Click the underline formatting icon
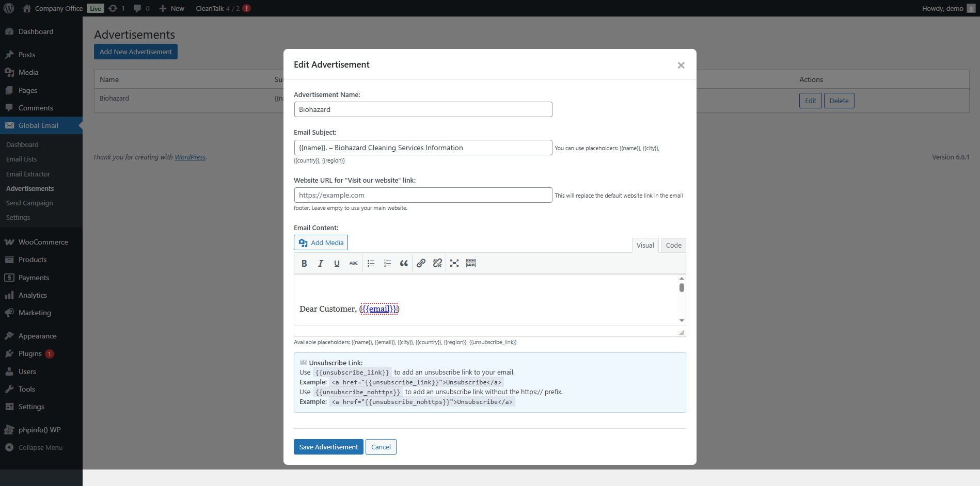This screenshot has width=980, height=486. click(337, 263)
